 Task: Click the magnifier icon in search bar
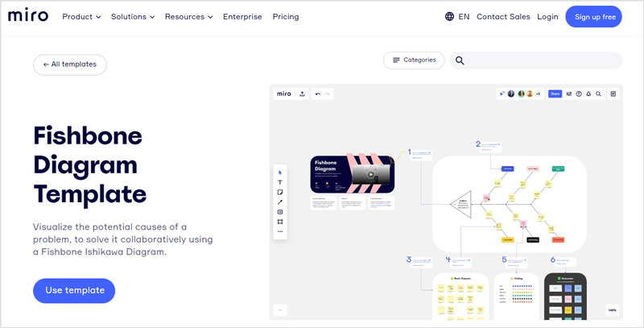[x=460, y=60]
